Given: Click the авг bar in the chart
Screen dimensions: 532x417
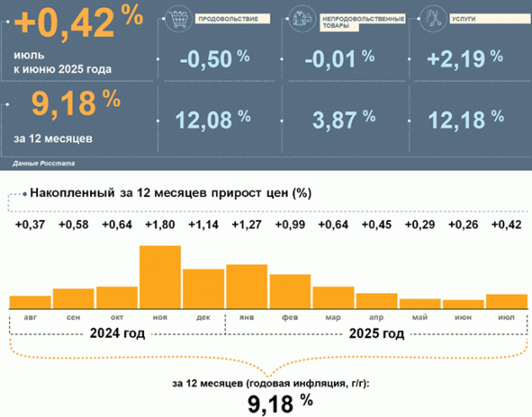Looking at the screenshot, I should pyautogui.click(x=30, y=302).
